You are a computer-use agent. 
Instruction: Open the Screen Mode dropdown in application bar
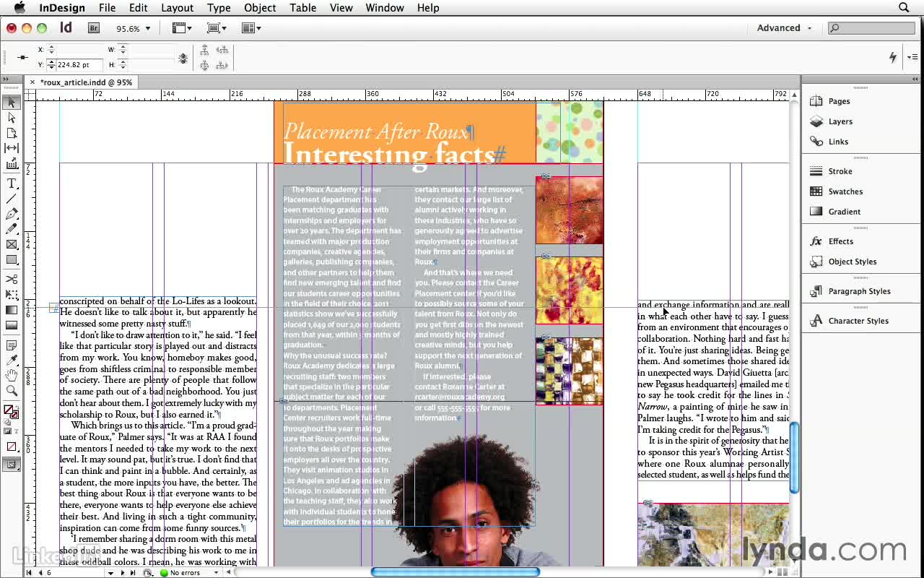[217, 28]
